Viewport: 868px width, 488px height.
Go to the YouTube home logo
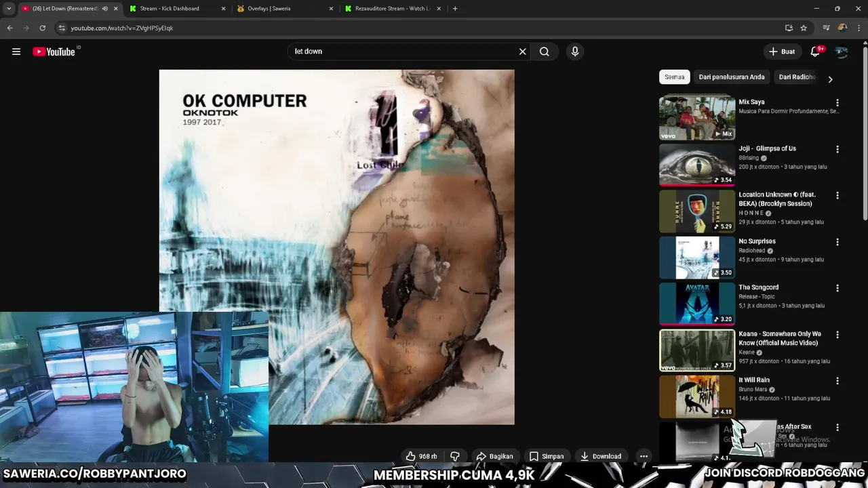pos(54,52)
